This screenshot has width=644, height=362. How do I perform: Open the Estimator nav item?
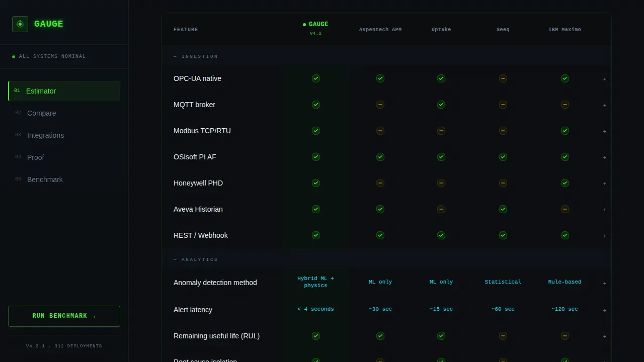coord(64,91)
